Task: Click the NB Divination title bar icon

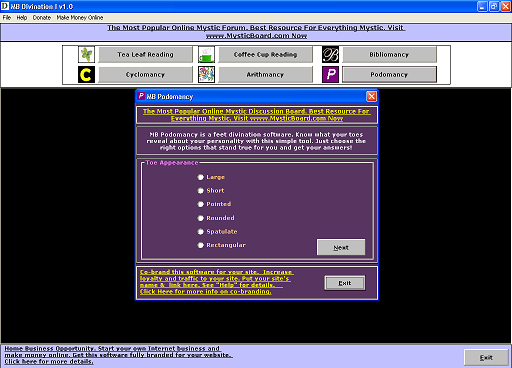Action: coord(5,6)
